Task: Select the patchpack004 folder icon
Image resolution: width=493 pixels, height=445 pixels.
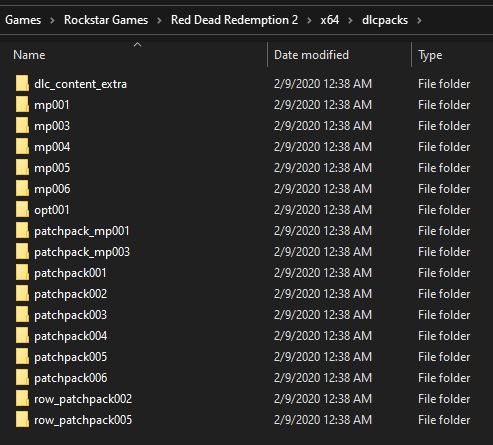Action: tap(22, 335)
